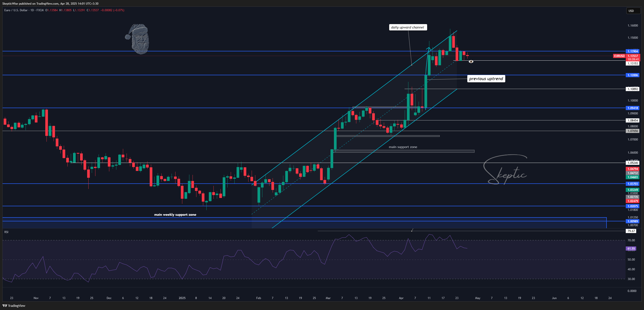This screenshot has height=310, width=644.
Task: Select the 1.02479 red price label
Action: click(633, 201)
